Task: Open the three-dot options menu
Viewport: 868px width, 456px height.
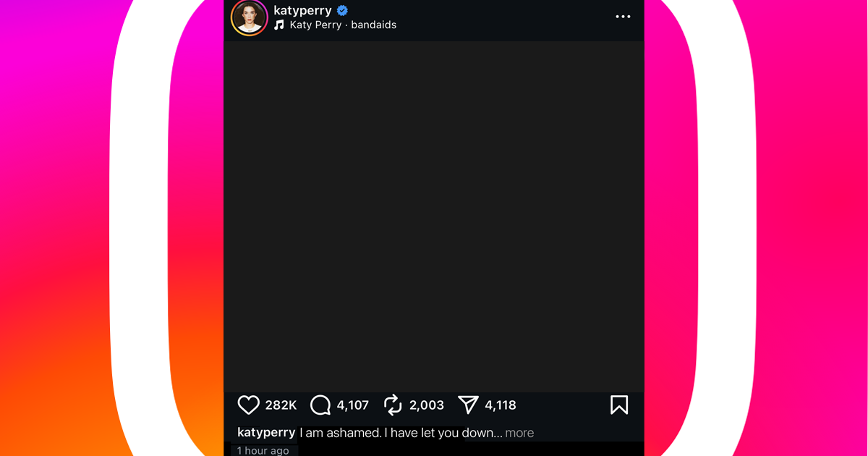Action: click(x=623, y=16)
